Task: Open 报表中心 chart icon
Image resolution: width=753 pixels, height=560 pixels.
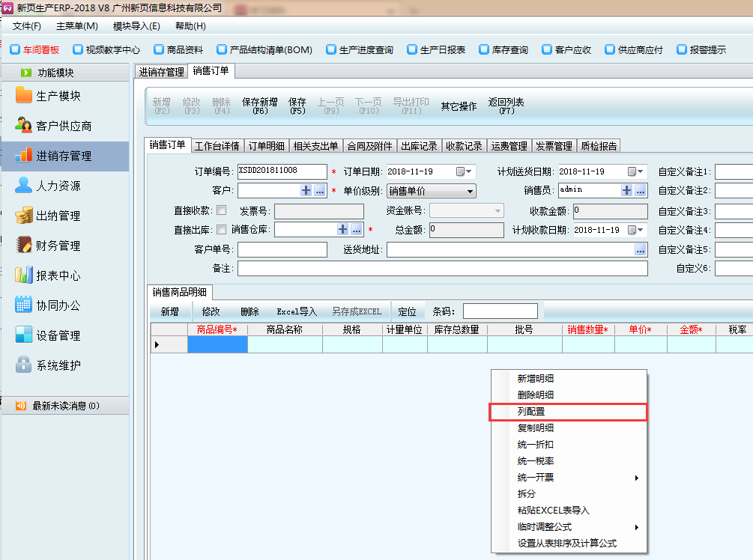Action: pyautogui.click(x=24, y=276)
